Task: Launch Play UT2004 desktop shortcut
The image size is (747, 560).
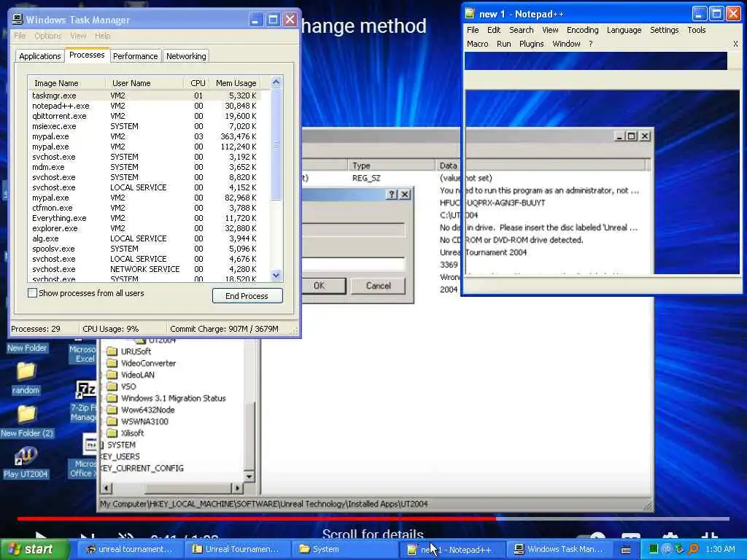Action: pos(26,462)
